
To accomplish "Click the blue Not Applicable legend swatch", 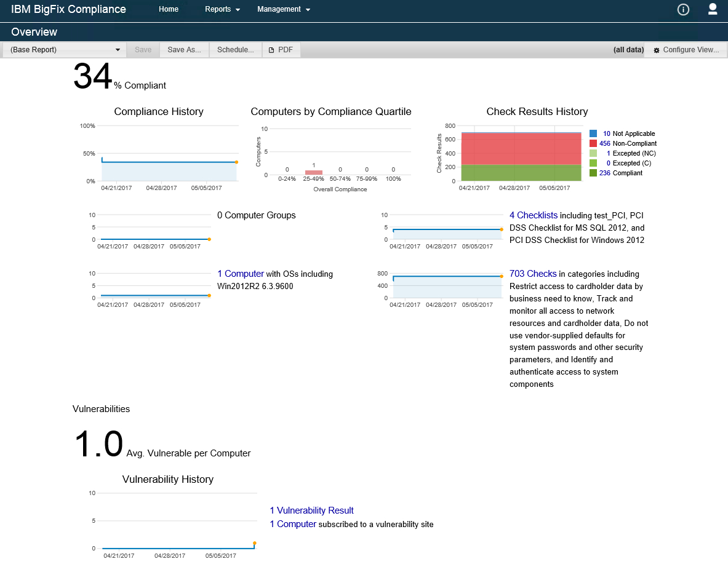I will click(593, 133).
